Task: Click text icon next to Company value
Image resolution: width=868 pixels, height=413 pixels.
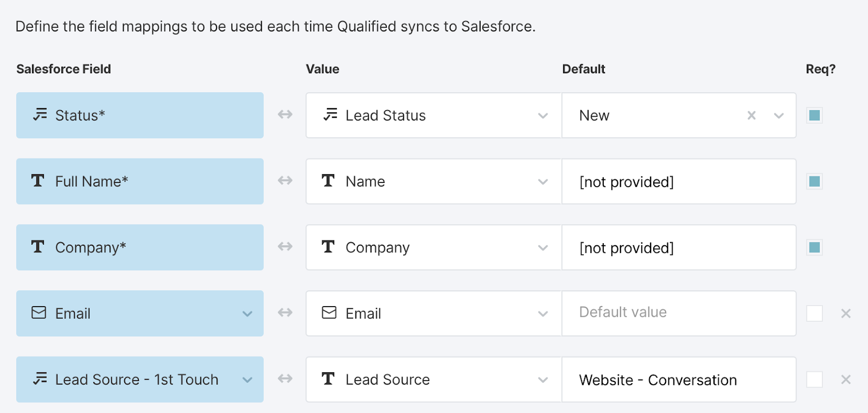Action: click(328, 247)
